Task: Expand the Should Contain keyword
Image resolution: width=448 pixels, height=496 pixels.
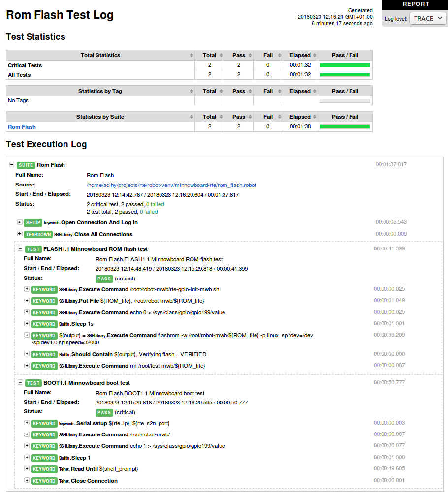Action: click(27, 354)
